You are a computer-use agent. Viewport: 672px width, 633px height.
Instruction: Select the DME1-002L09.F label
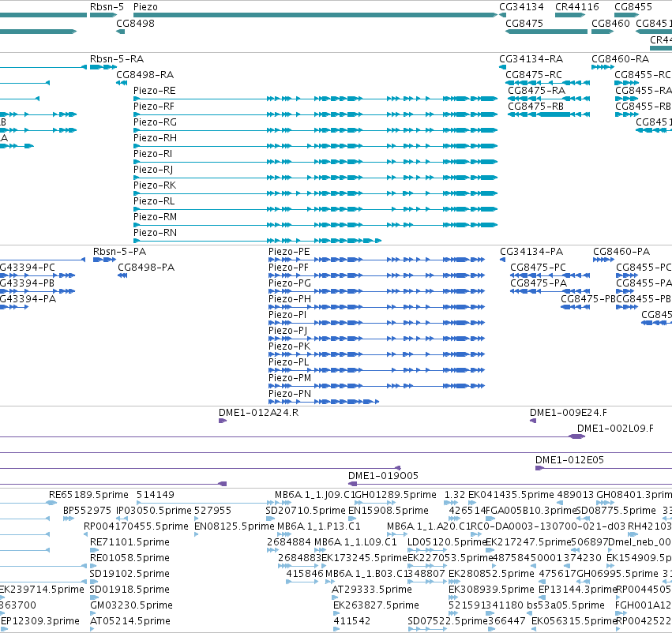pos(615,429)
